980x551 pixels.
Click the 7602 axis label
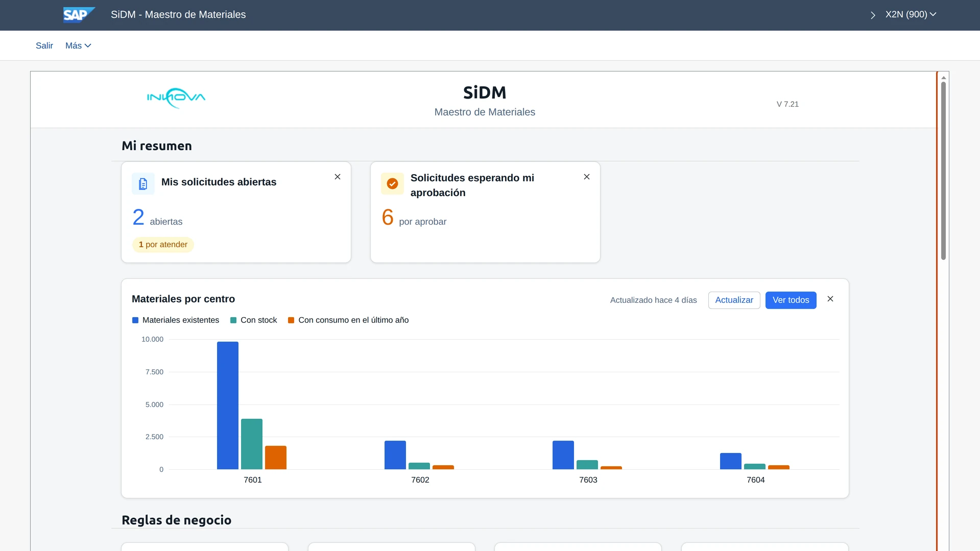coord(420,480)
